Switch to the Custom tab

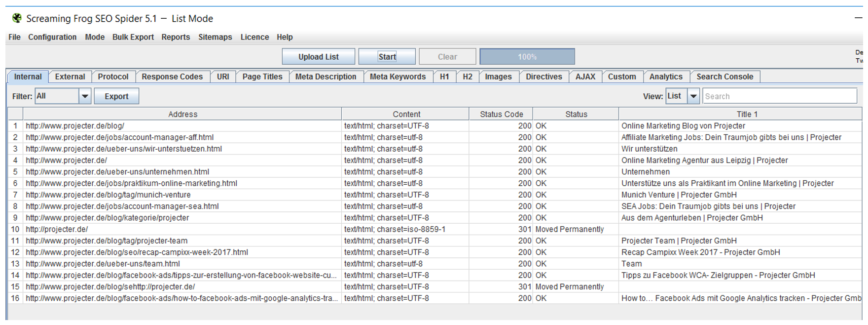[622, 77]
